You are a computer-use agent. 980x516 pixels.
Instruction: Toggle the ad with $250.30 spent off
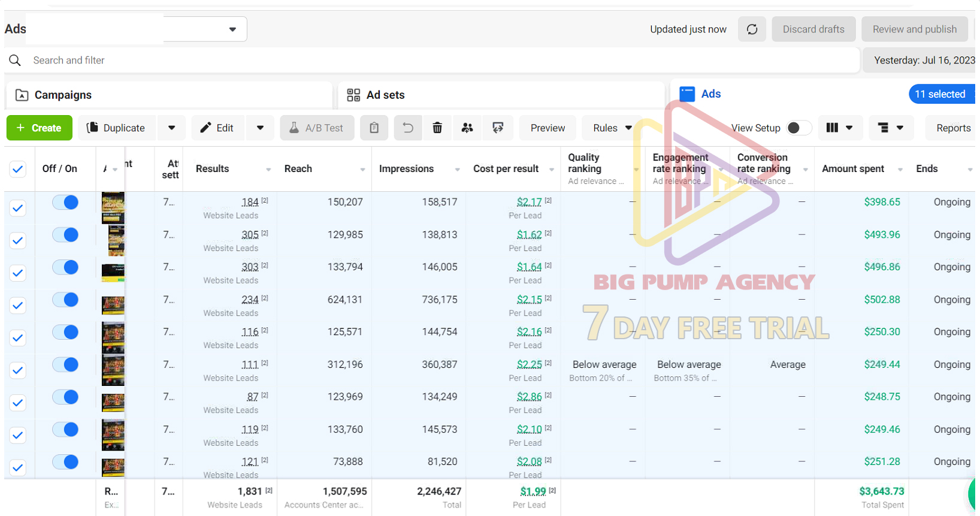[65, 332]
